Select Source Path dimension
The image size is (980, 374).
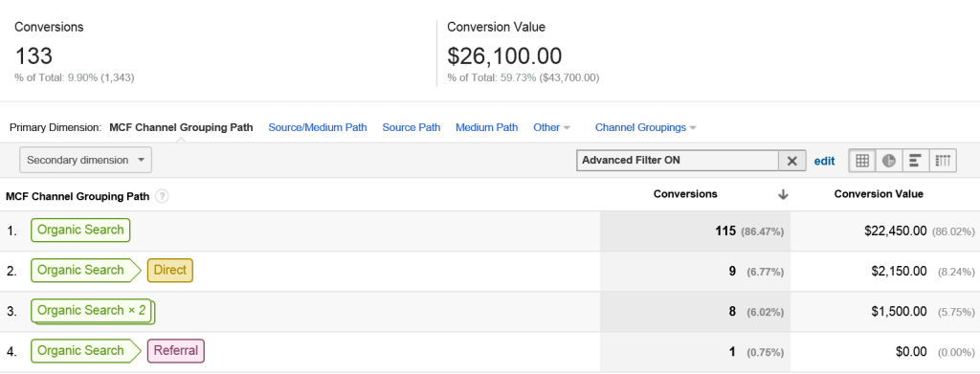[x=412, y=127]
